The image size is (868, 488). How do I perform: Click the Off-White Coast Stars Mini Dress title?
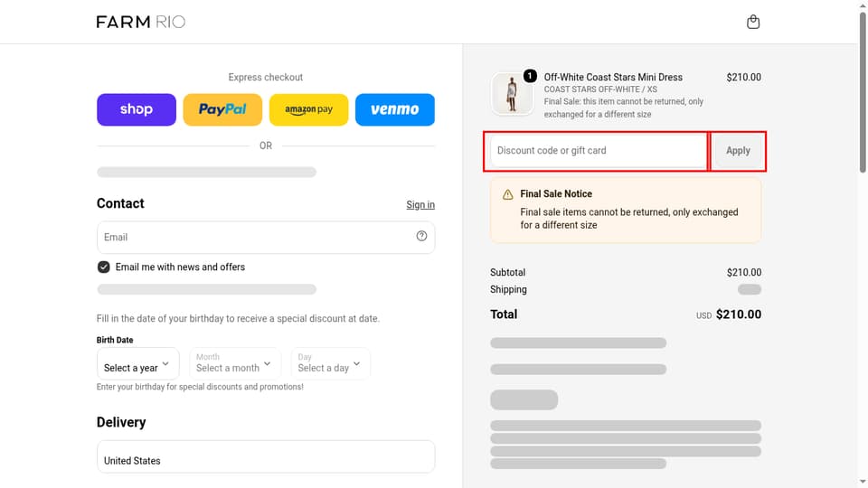(x=613, y=78)
